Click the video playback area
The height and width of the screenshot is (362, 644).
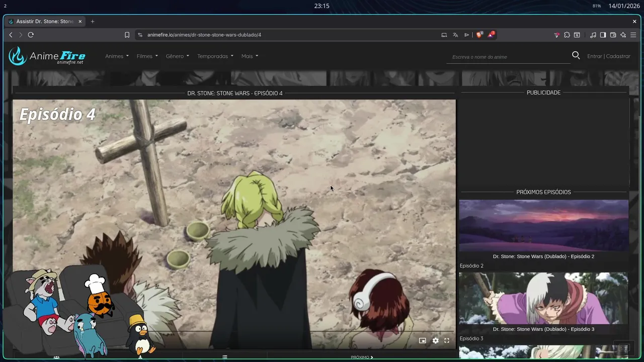point(234,224)
